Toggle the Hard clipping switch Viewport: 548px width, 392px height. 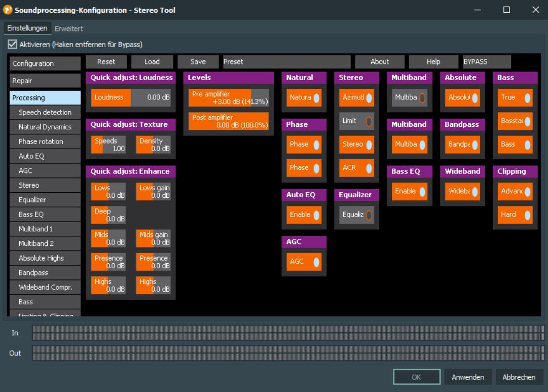coord(515,215)
